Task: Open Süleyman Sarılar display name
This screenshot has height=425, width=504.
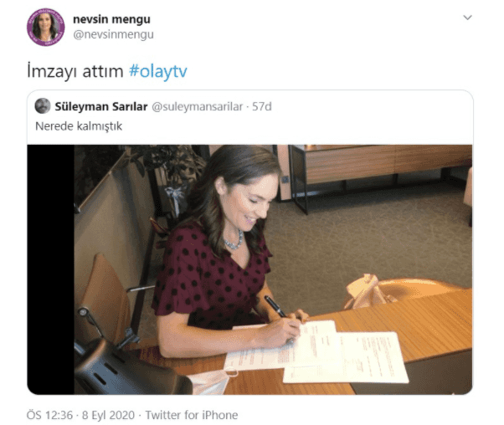Action: tap(101, 106)
